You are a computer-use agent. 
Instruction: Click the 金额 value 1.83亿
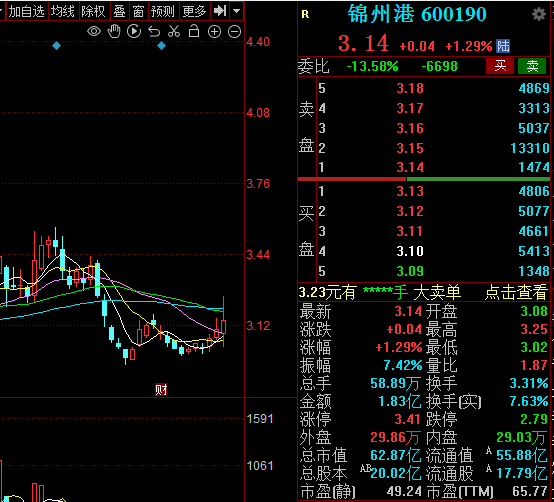coord(400,401)
